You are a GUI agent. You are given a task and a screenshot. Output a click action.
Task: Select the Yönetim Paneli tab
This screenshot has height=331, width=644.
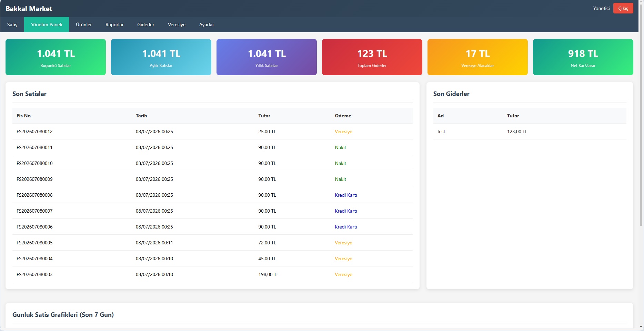click(47, 25)
